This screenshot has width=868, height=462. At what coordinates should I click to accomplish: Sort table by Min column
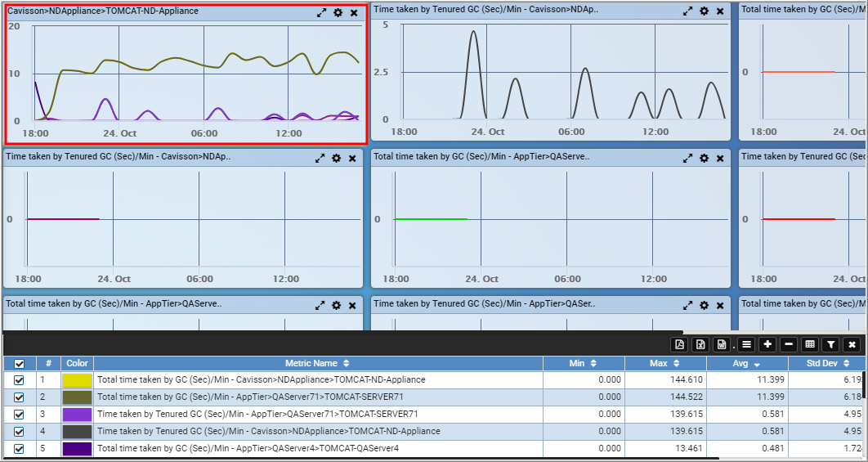pos(583,363)
